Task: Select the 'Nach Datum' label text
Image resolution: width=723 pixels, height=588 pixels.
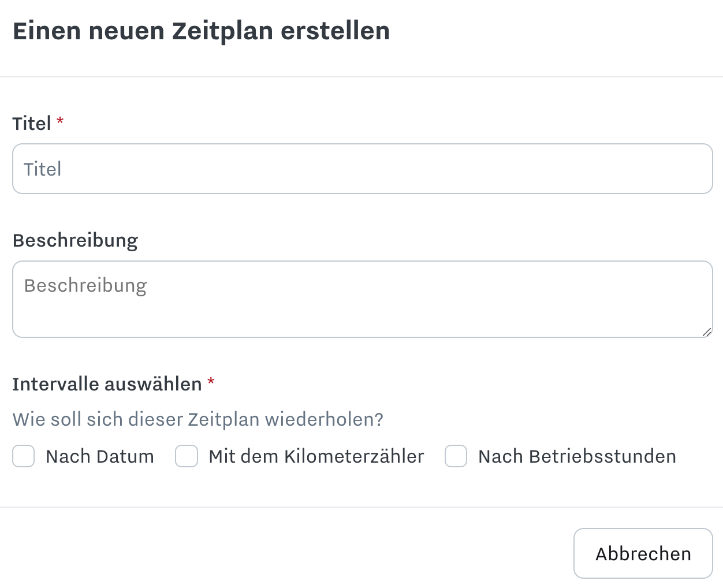Action: click(100, 456)
